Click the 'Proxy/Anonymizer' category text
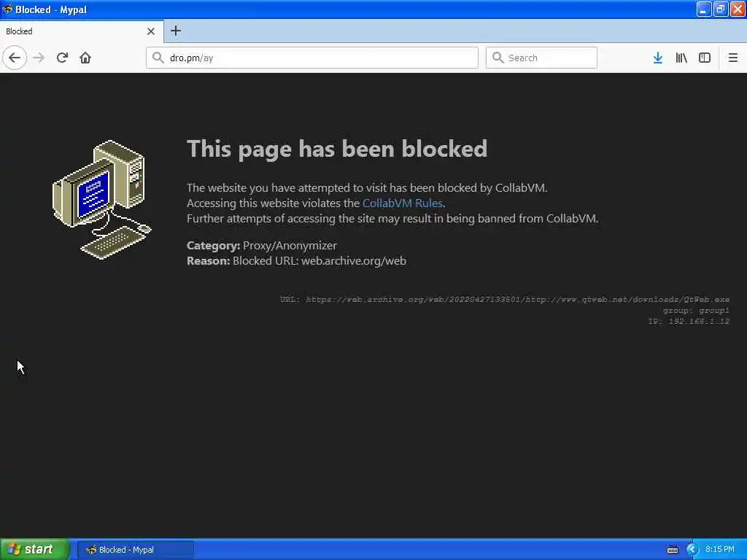 290,245
